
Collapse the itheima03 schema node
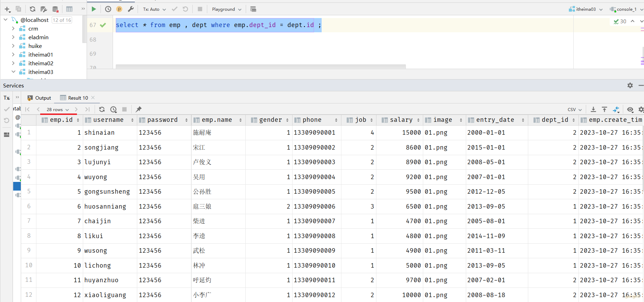[13, 72]
